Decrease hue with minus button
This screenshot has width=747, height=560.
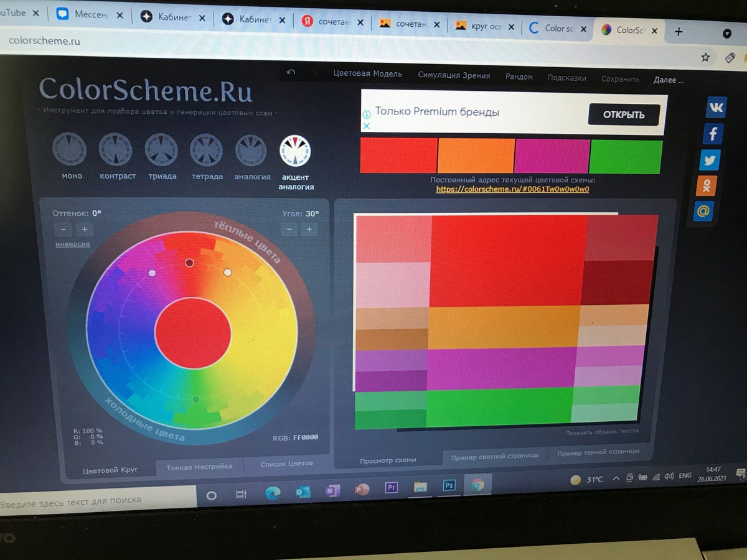(63, 230)
